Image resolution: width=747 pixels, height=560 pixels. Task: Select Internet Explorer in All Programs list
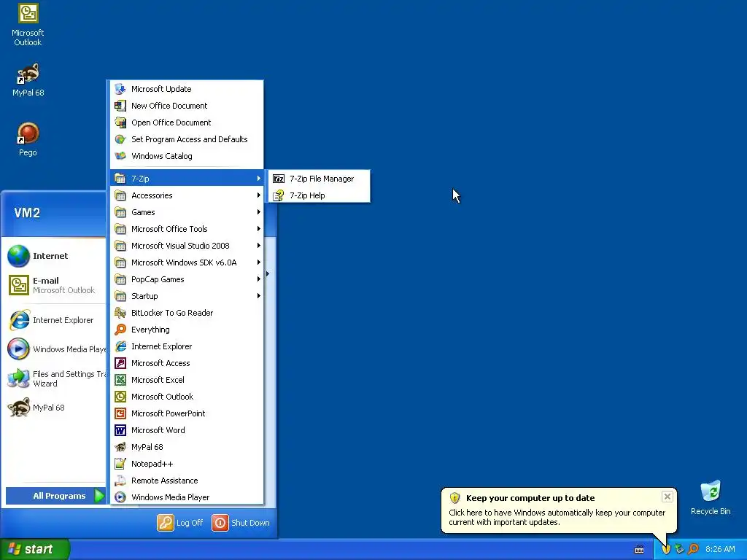[187, 346]
